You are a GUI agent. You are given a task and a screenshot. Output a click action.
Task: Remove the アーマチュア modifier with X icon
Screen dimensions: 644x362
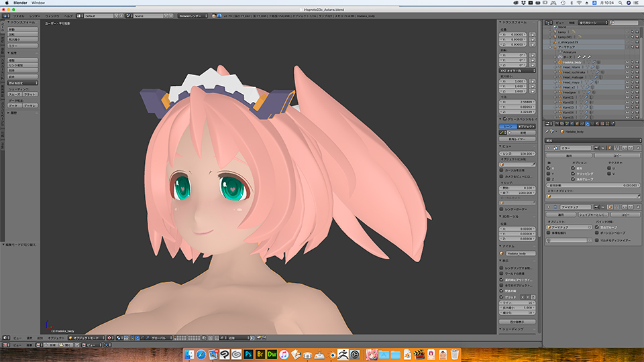pos(638,207)
